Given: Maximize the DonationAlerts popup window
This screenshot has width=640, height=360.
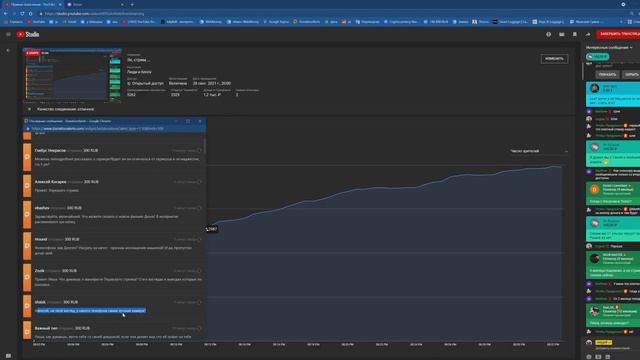Looking at the screenshot, I should (x=188, y=121).
